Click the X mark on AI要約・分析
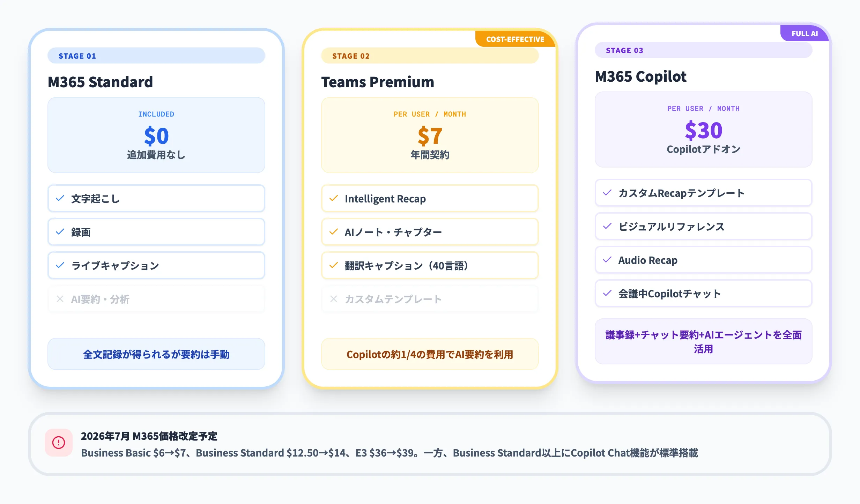860x504 pixels. click(x=60, y=299)
